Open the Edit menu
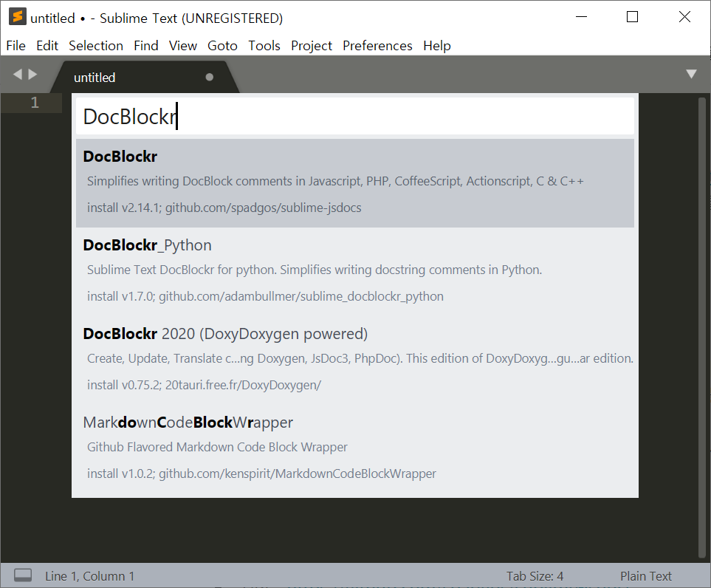 (47, 46)
